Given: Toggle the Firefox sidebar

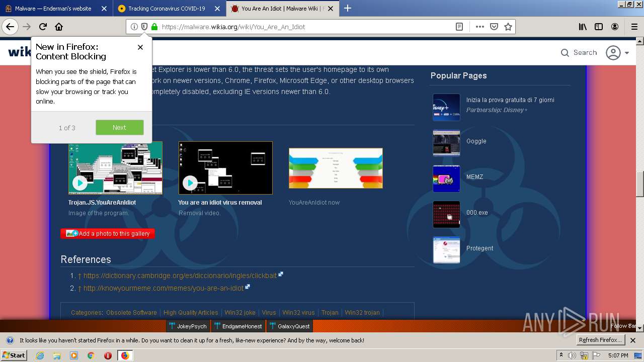Looking at the screenshot, I should click(x=599, y=27).
